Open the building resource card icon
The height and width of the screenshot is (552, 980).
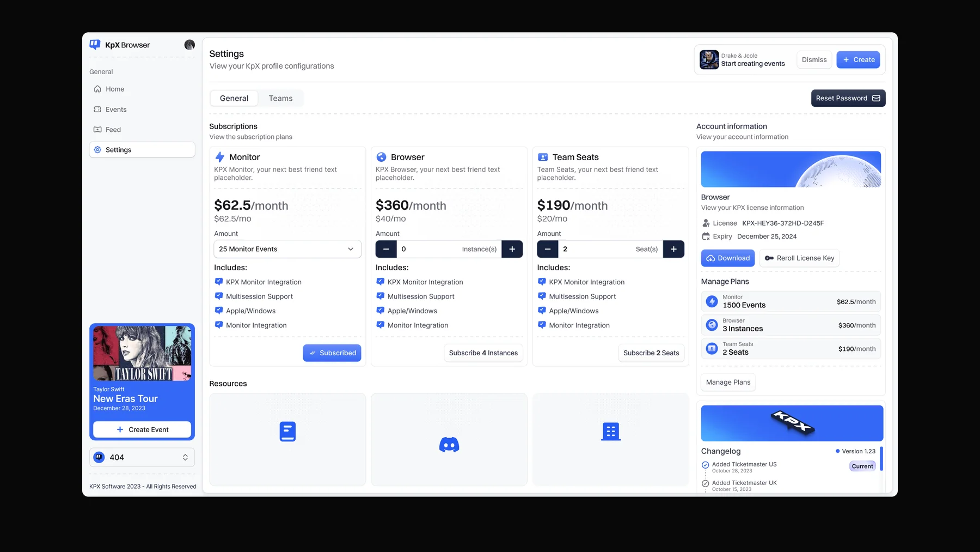(x=611, y=432)
